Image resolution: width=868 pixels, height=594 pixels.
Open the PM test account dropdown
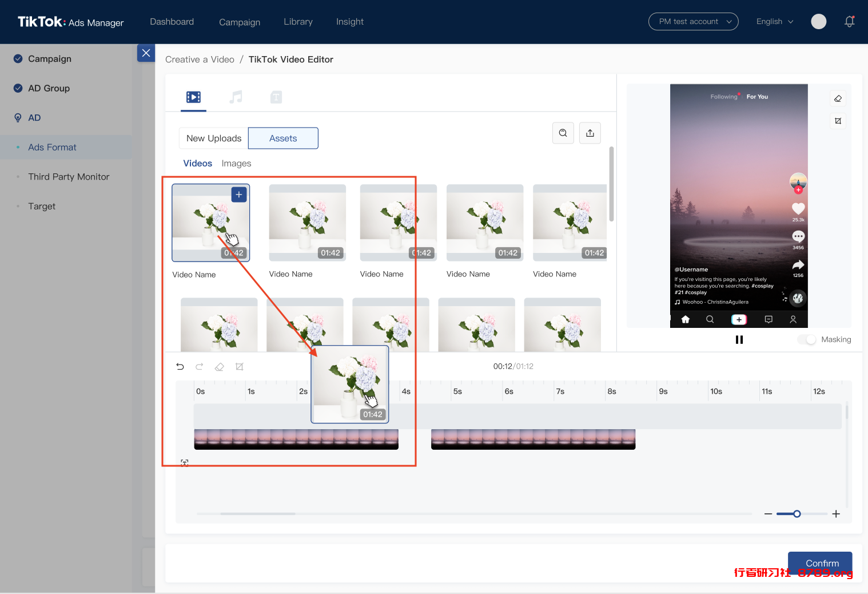click(694, 22)
